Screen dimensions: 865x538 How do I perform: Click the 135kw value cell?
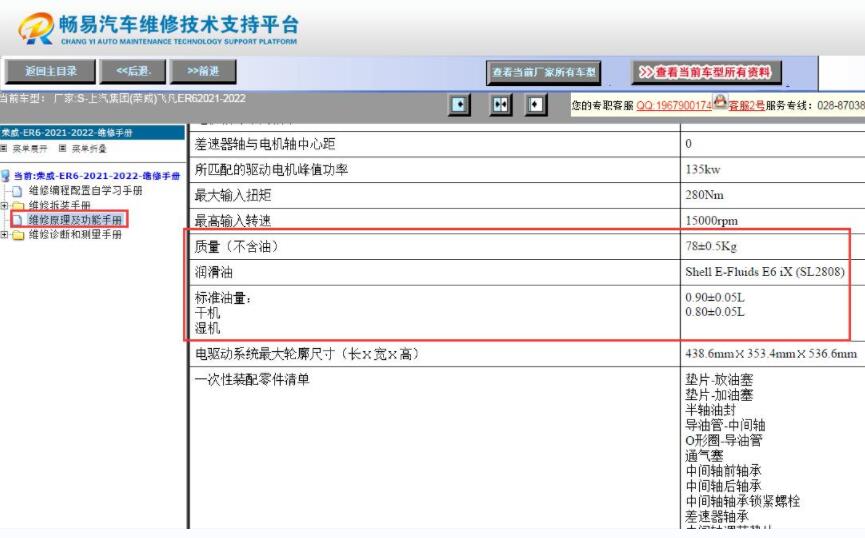tap(772, 169)
